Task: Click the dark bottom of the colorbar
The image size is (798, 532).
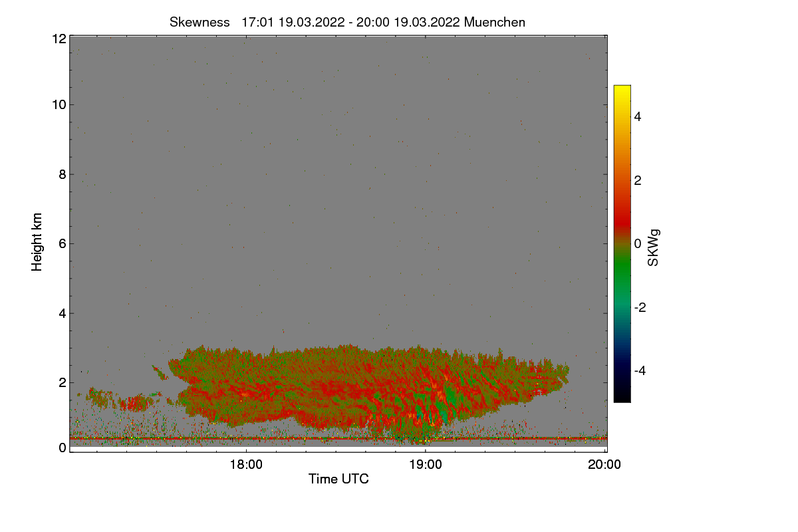Action: [622, 392]
